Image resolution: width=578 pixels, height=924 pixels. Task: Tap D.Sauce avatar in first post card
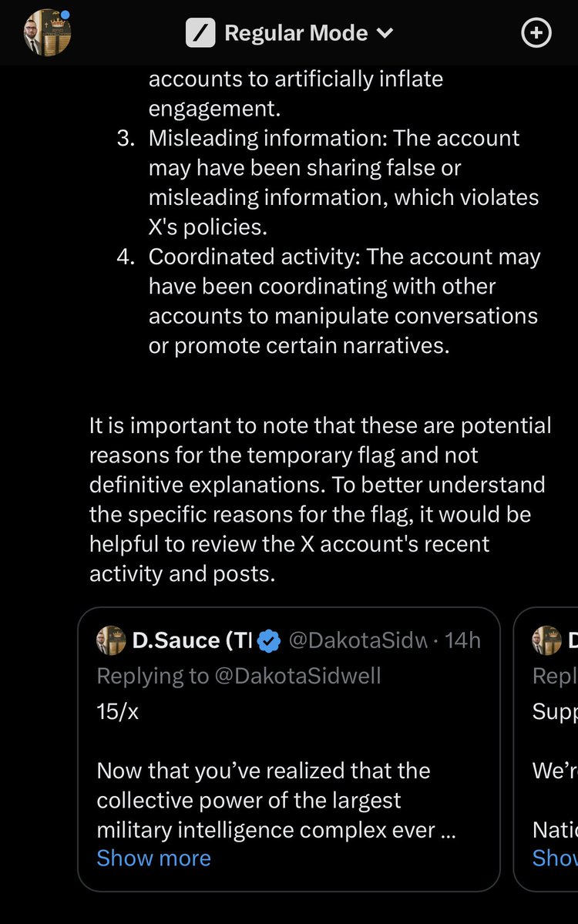click(x=111, y=640)
